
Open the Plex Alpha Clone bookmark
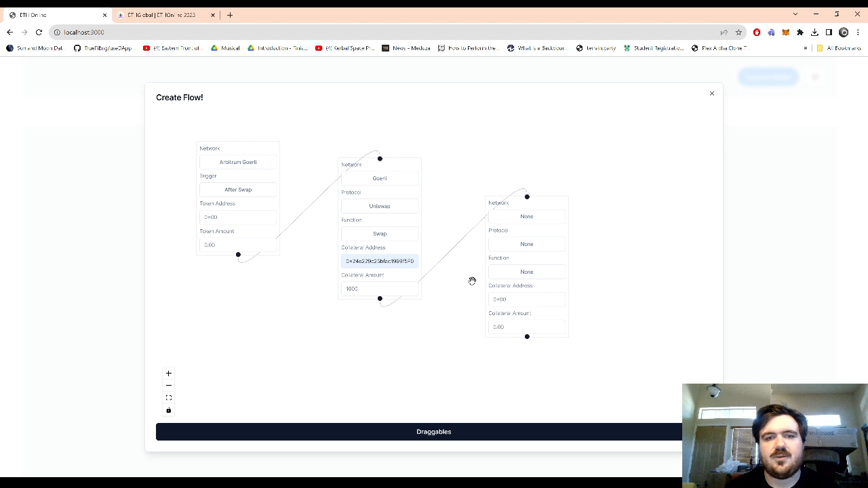click(x=719, y=48)
